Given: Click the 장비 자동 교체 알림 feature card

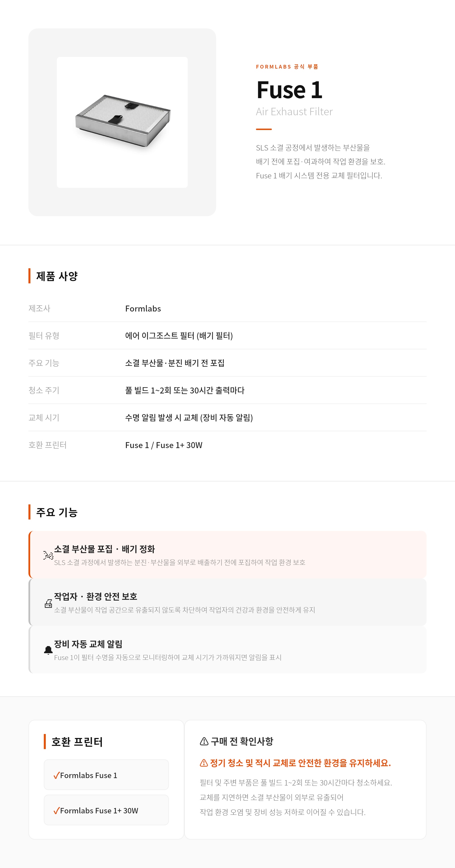Looking at the screenshot, I should (227, 650).
